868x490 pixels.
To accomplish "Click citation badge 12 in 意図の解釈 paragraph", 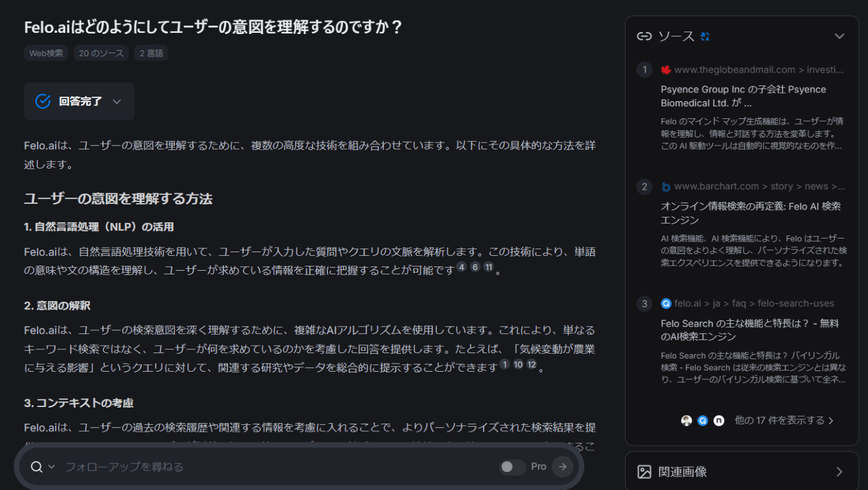I will tap(531, 364).
